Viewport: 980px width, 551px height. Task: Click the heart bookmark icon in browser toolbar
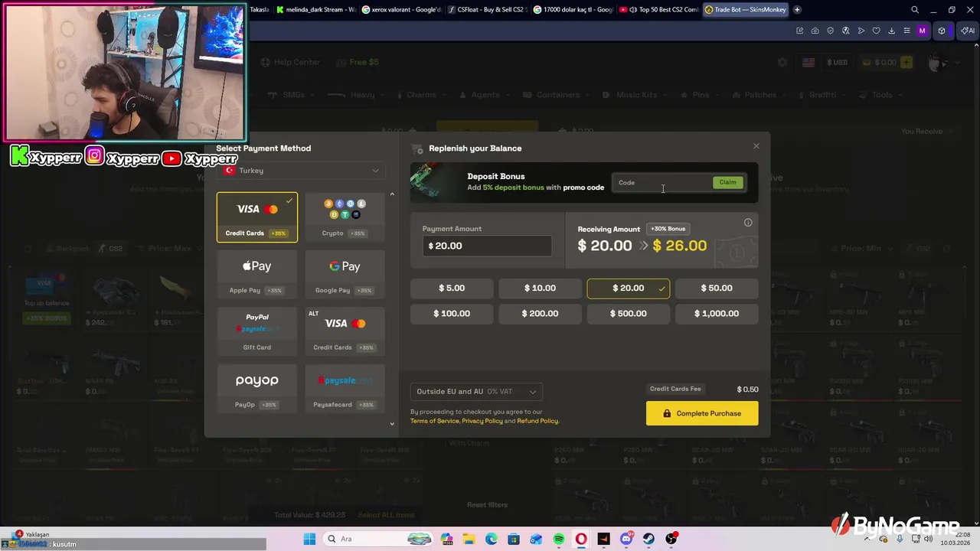coord(877,31)
